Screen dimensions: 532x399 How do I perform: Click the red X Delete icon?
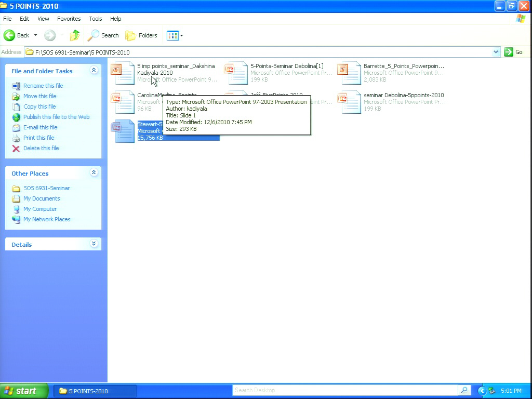click(16, 149)
